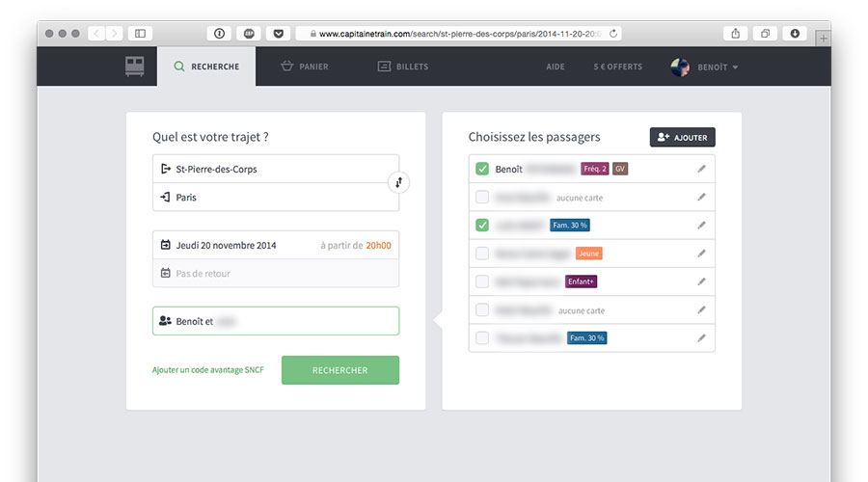Open the Panier tab

[x=305, y=67]
